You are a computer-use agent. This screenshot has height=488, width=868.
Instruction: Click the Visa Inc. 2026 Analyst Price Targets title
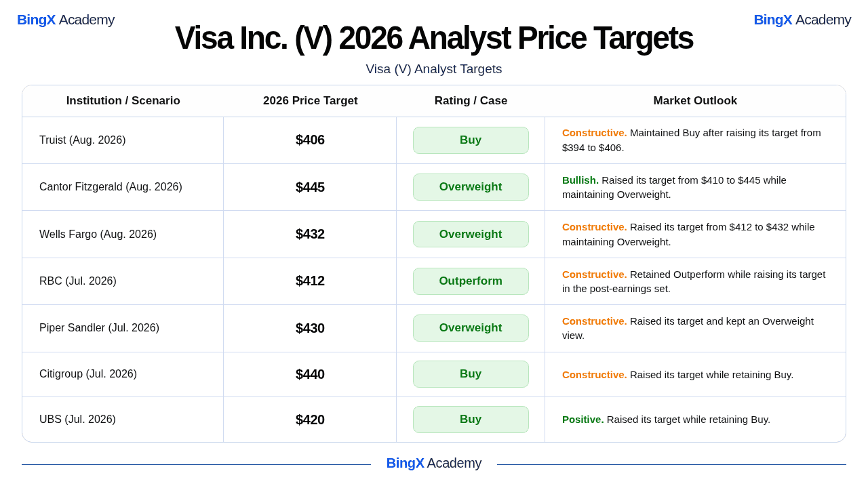click(x=434, y=38)
